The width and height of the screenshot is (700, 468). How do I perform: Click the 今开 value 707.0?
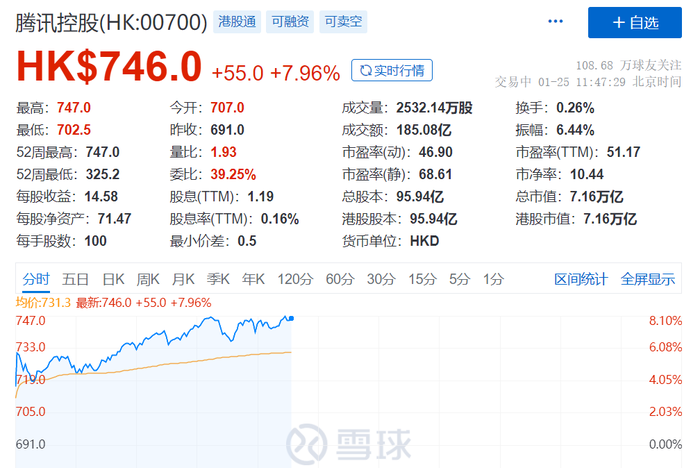click(x=227, y=108)
